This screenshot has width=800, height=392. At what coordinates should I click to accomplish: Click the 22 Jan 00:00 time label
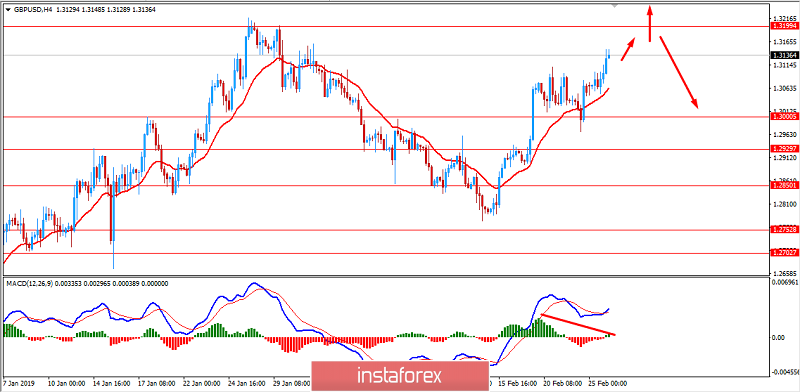point(201,383)
